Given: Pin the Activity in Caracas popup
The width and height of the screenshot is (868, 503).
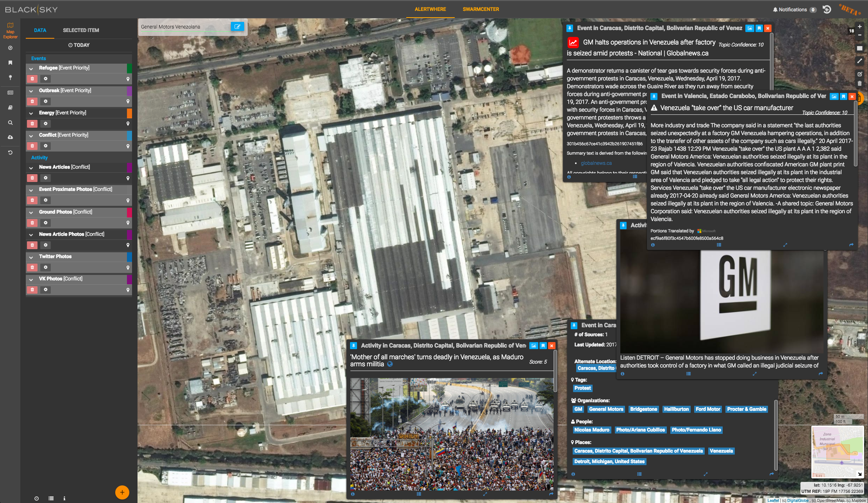Looking at the screenshot, I should point(354,346).
